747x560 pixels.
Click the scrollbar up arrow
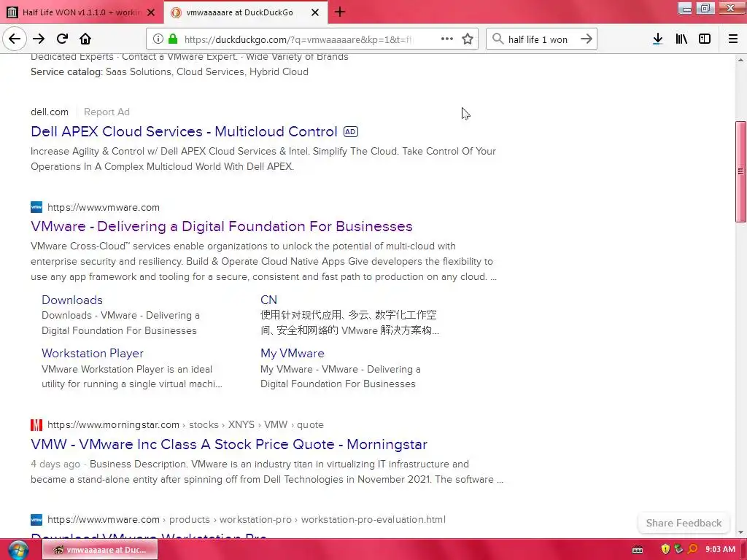coord(740,60)
